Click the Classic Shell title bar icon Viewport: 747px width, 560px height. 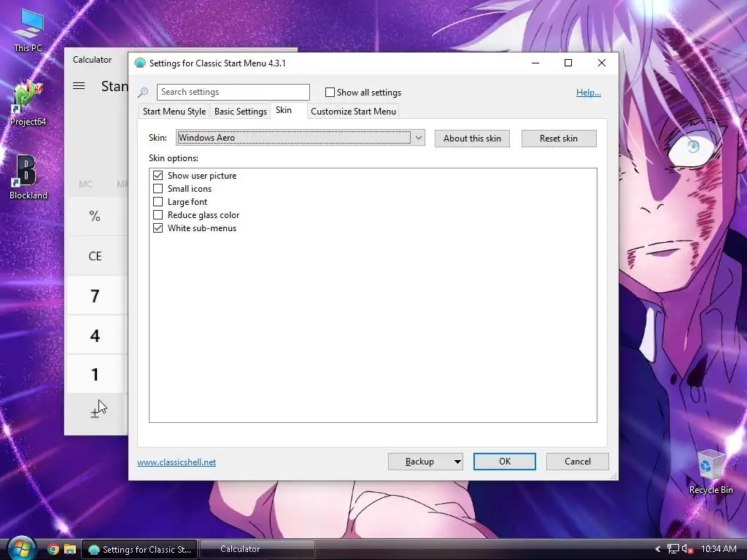point(139,63)
